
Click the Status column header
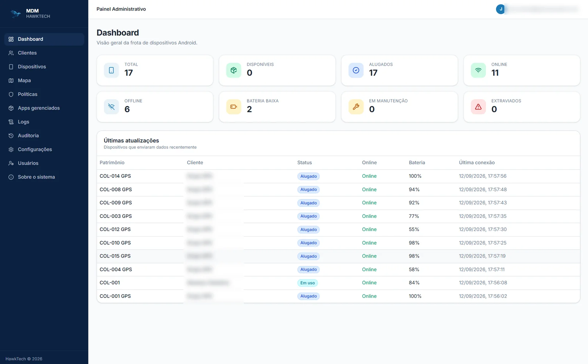304,163
